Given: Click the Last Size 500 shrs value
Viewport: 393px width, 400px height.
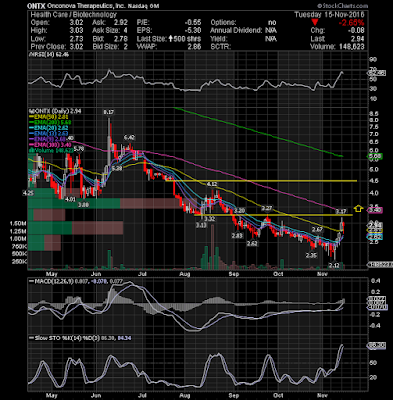Looking at the screenshot, I should [x=188, y=39].
